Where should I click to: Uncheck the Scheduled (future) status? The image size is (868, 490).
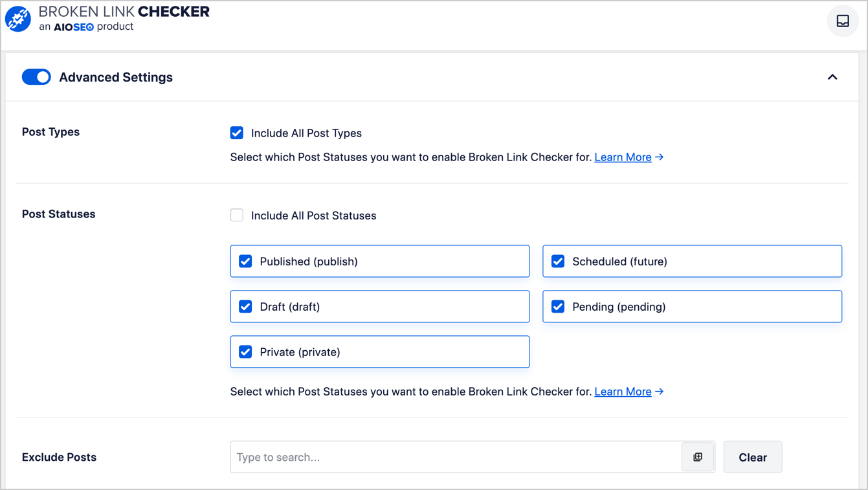tap(558, 262)
